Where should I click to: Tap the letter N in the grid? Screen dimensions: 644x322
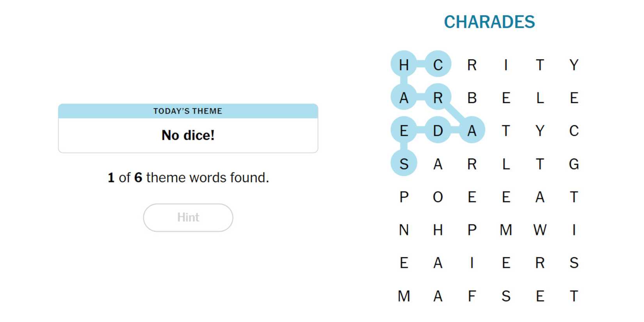404,230
